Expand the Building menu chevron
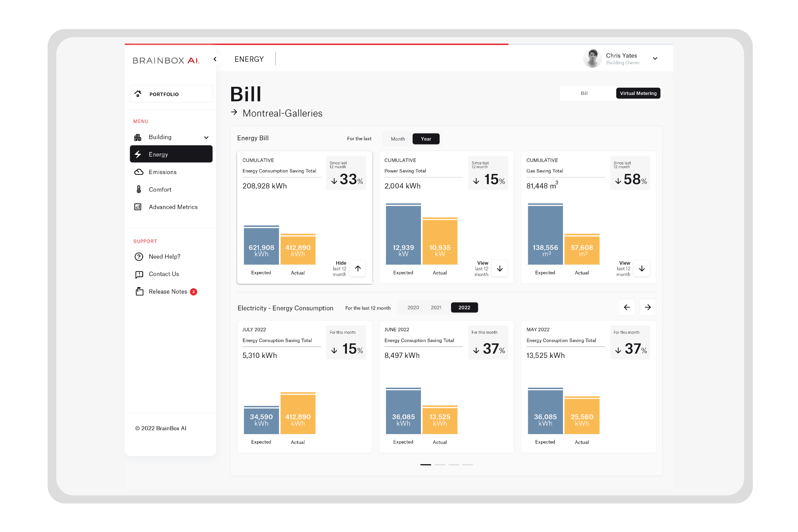 pos(206,137)
